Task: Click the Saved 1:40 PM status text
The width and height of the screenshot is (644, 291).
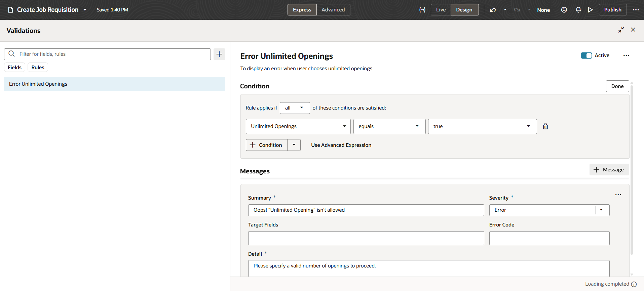Action: click(112, 10)
